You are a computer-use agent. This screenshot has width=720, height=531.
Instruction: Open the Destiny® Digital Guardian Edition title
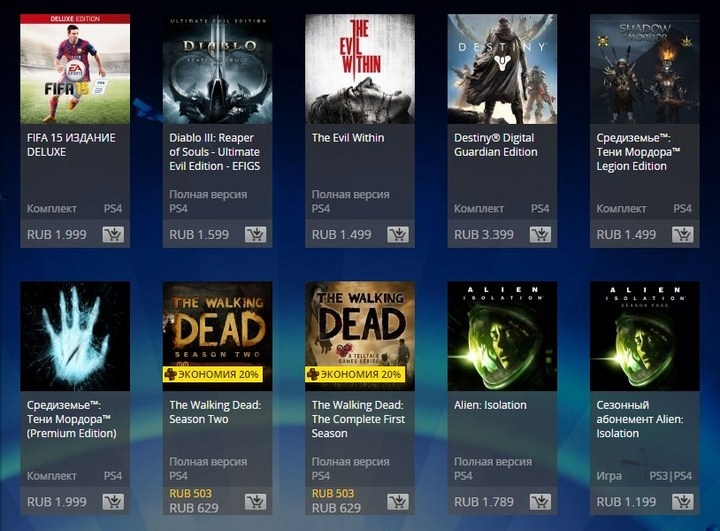tap(495, 145)
